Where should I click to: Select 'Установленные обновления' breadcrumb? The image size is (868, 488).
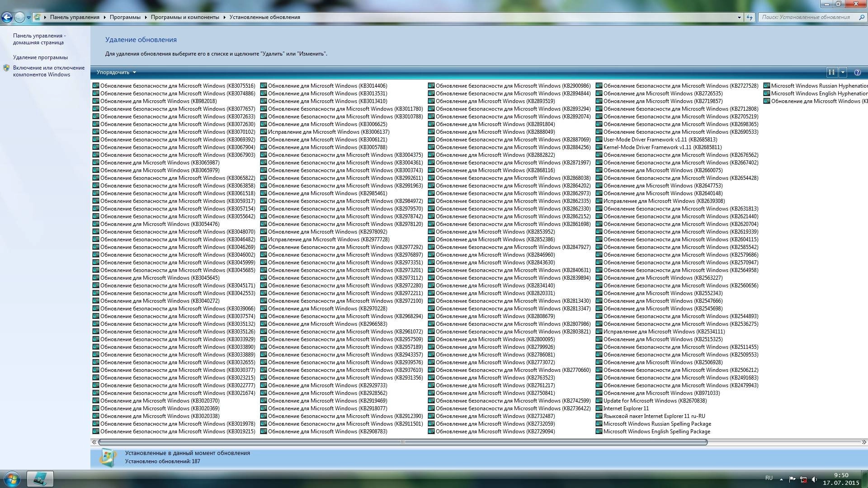[264, 17]
